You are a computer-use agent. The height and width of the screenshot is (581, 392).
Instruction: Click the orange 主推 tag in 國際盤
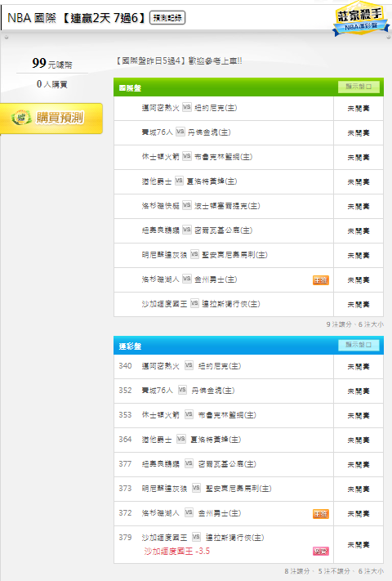point(321,280)
